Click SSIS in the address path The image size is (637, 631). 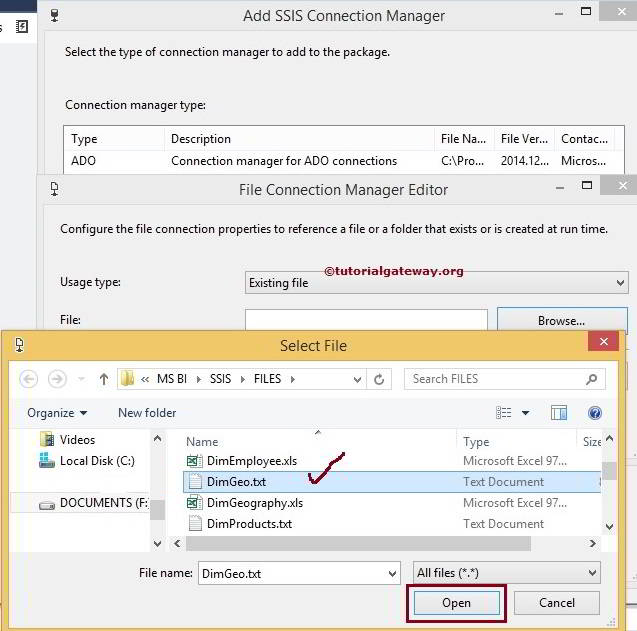click(220, 379)
